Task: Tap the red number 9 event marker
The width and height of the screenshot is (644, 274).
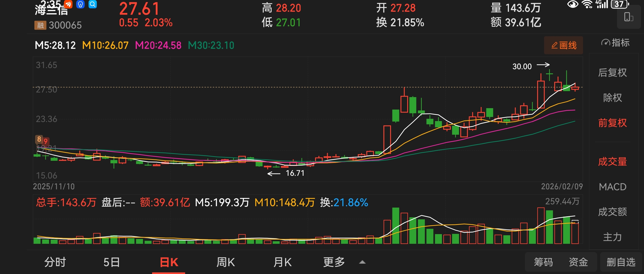Action: [x=45, y=141]
